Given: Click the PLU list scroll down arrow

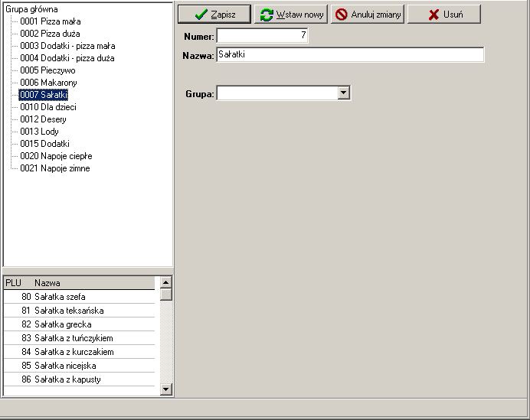Looking at the screenshot, I should tap(166, 389).
